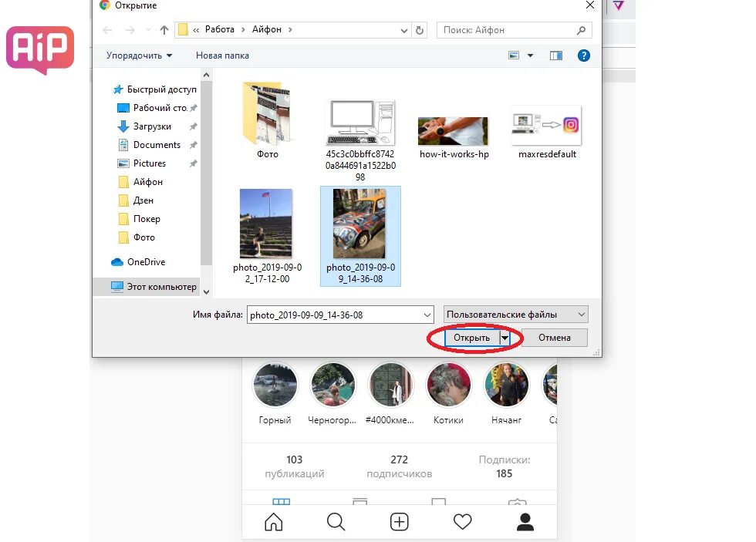Open Instagram activity heart

[462, 522]
